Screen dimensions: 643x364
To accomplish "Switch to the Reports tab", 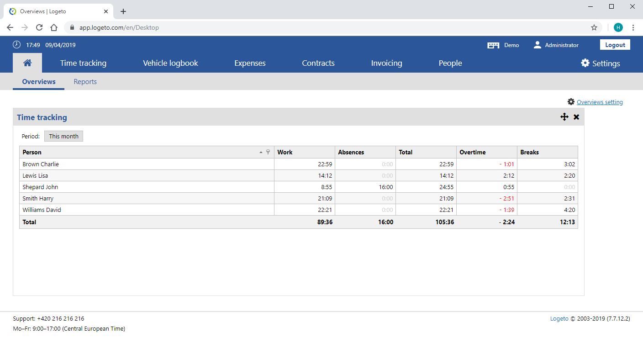I will [x=85, y=82].
